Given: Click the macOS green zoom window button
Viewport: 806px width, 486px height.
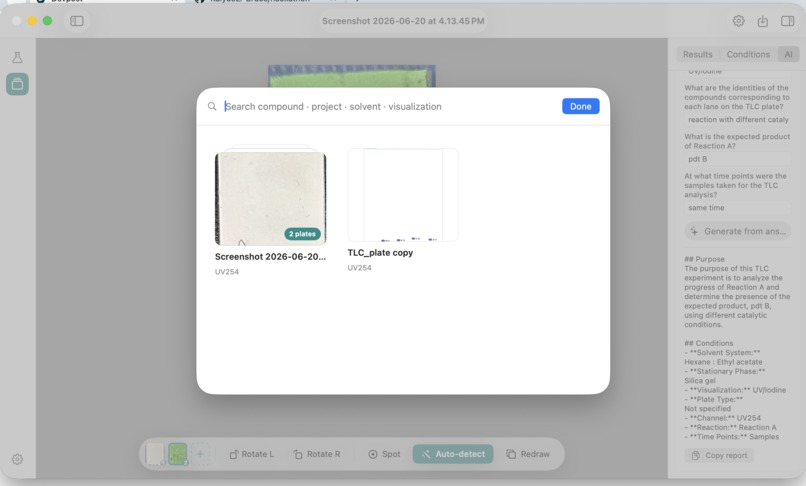Looking at the screenshot, I should [x=47, y=21].
